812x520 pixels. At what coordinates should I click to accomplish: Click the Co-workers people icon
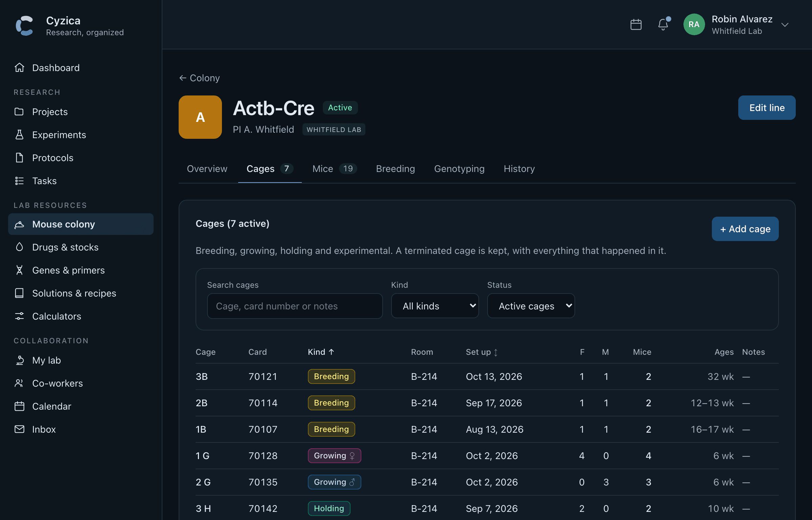20,383
